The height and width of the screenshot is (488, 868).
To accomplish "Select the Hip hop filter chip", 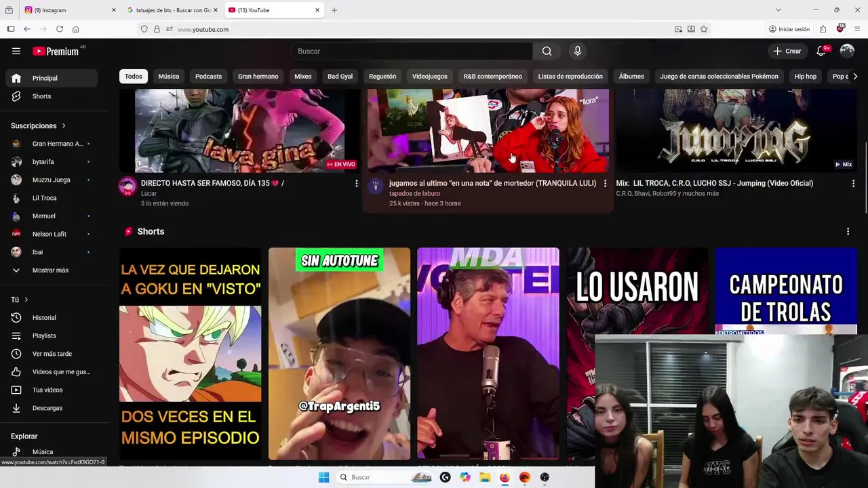I will [x=806, y=77].
